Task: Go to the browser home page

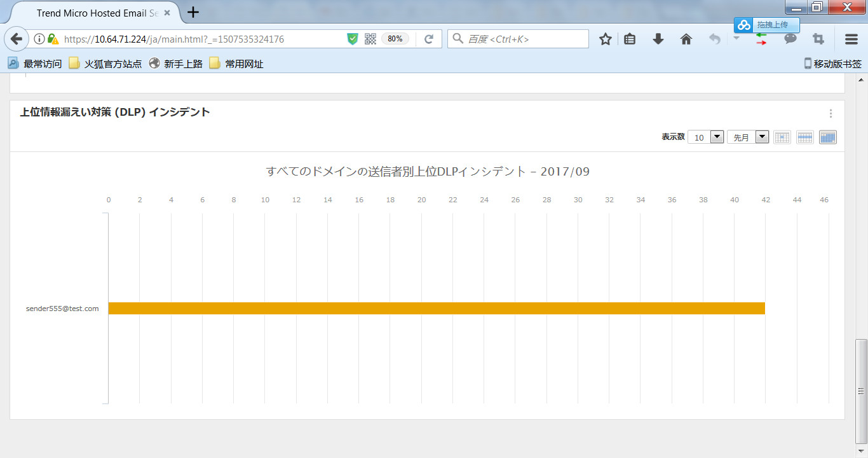Action: pyautogui.click(x=686, y=39)
